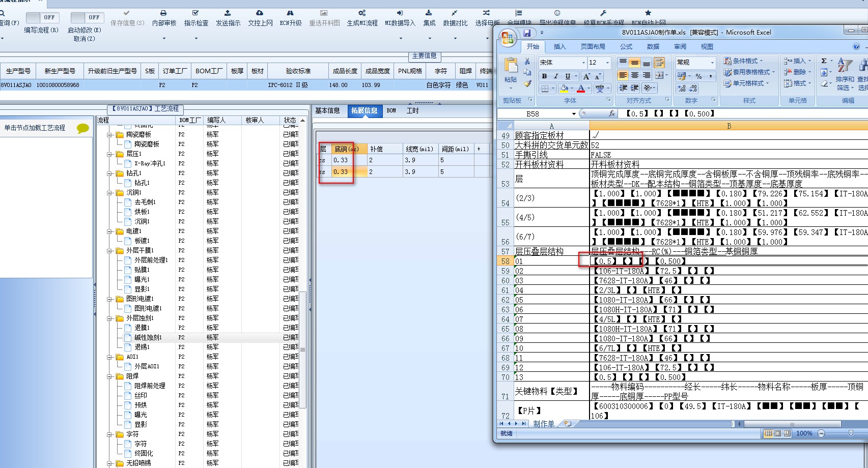The width and height of the screenshot is (868, 468).
Task: Switch to the BOM tab
Action: point(391,110)
